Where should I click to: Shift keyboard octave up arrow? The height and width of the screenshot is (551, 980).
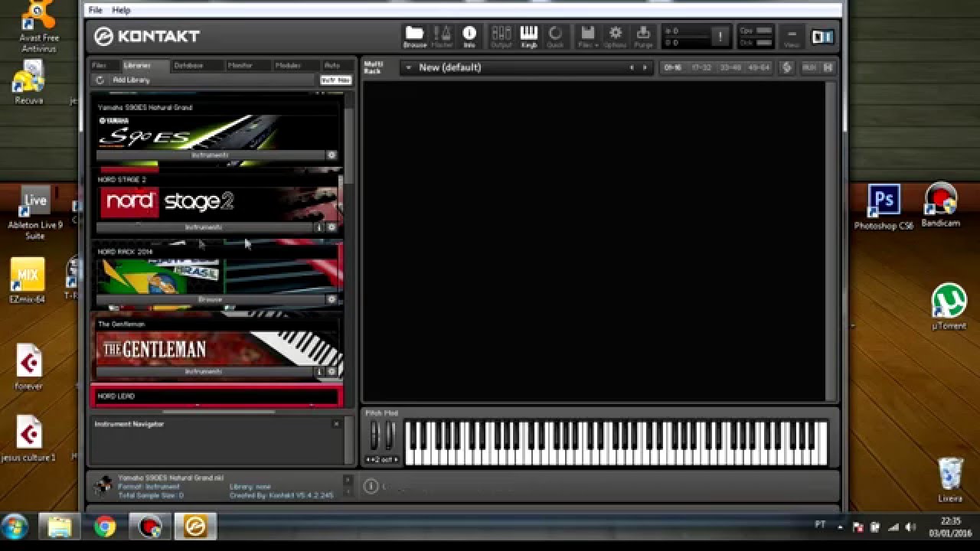tap(396, 459)
